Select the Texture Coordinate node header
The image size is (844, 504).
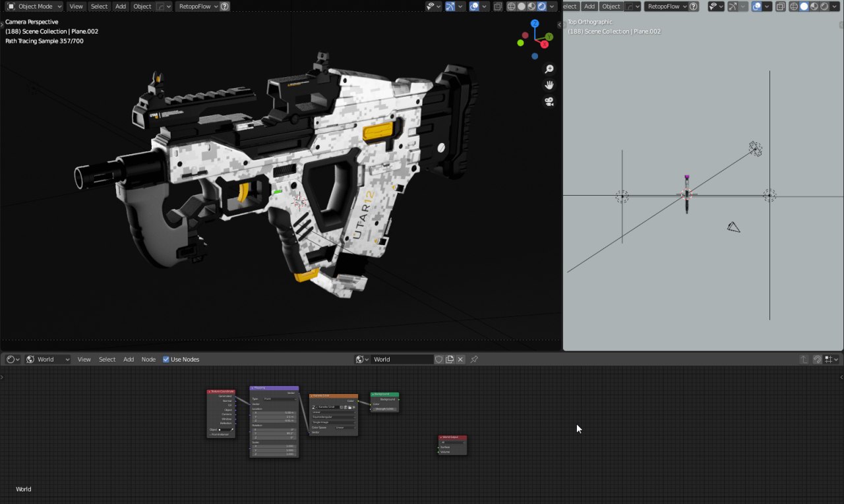coord(221,391)
